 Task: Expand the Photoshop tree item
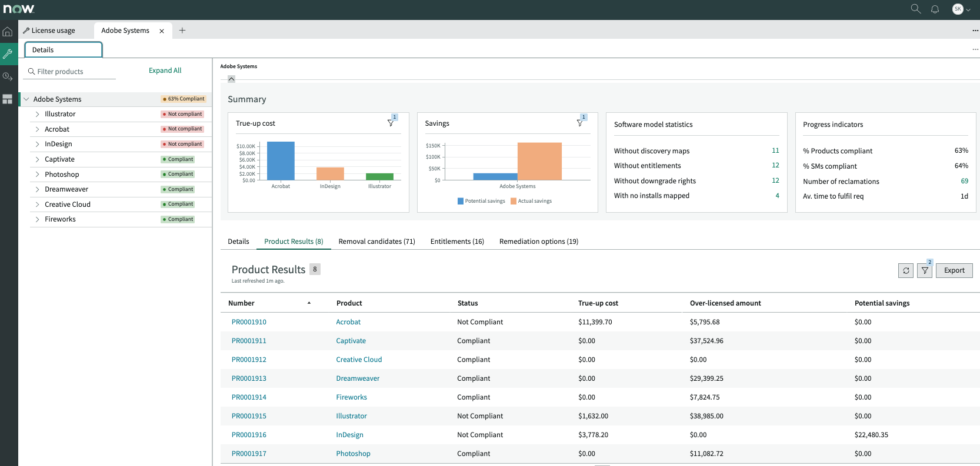coord(37,175)
